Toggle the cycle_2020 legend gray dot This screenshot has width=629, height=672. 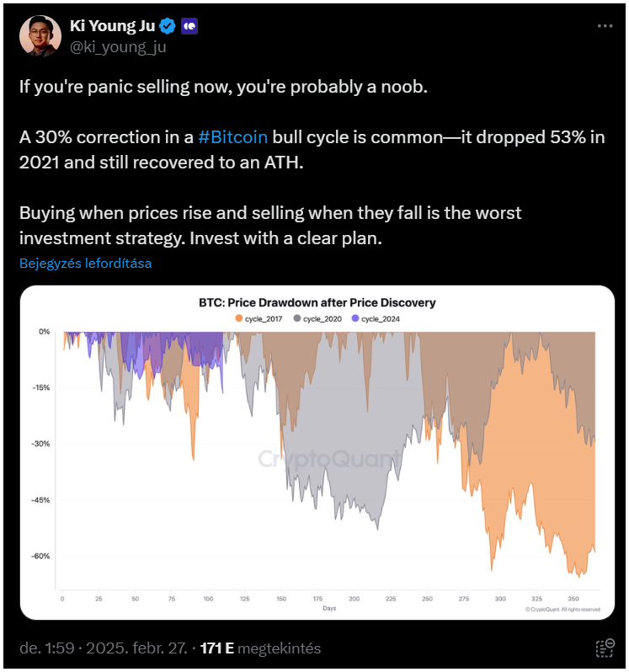click(297, 318)
